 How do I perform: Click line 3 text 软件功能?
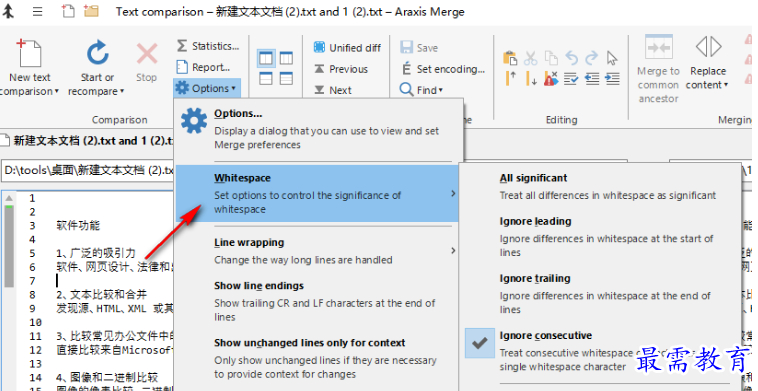[78, 225]
